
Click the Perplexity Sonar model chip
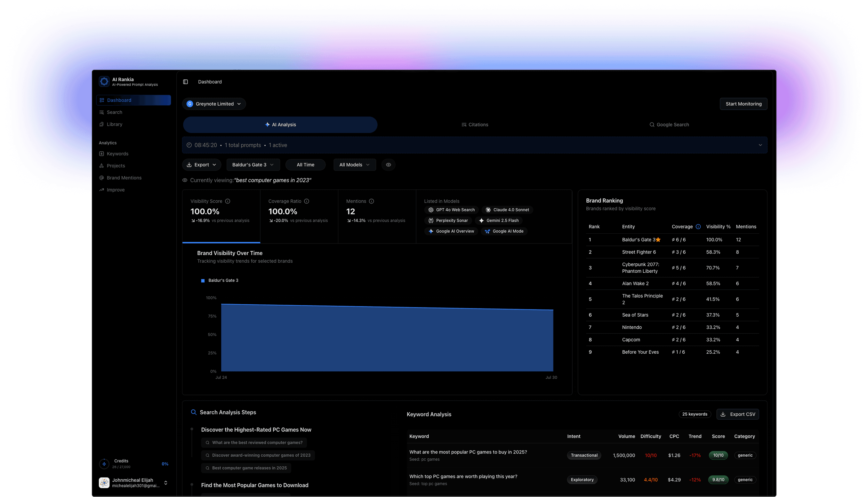(x=448, y=220)
